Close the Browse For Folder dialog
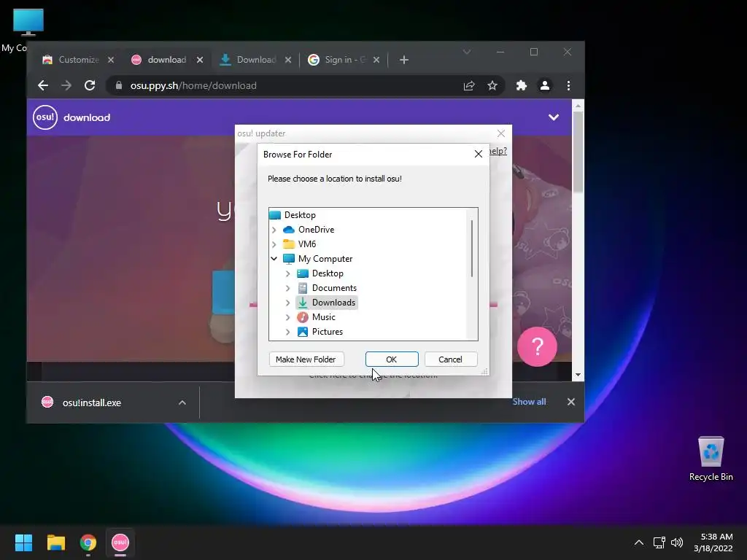The height and width of the screenshot is (560, 747). pos(479,154)
